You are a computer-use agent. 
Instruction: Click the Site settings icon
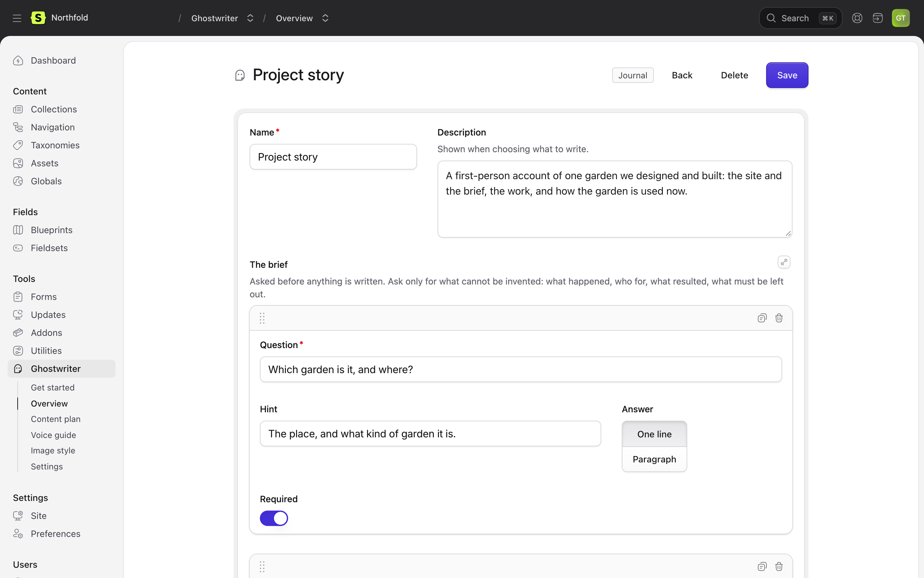click(18, 516)
